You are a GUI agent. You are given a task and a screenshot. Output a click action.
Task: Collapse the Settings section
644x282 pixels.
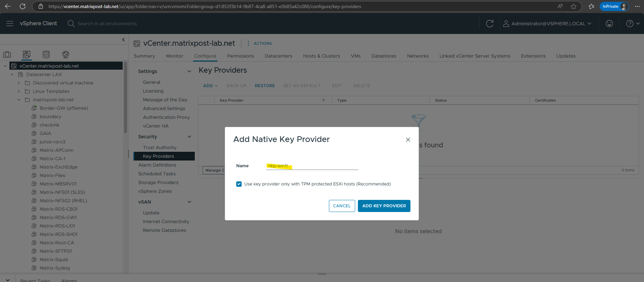[x=189, y=71]
